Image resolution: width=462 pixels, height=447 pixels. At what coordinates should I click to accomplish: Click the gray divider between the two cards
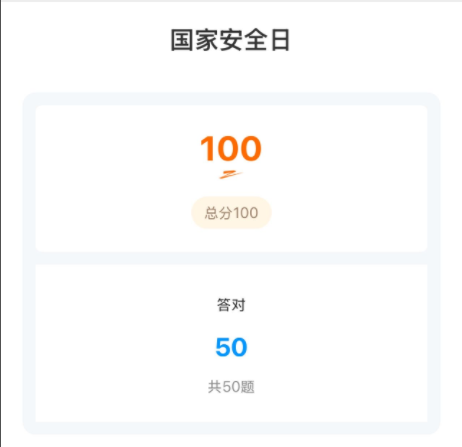(x=231, y=258)
